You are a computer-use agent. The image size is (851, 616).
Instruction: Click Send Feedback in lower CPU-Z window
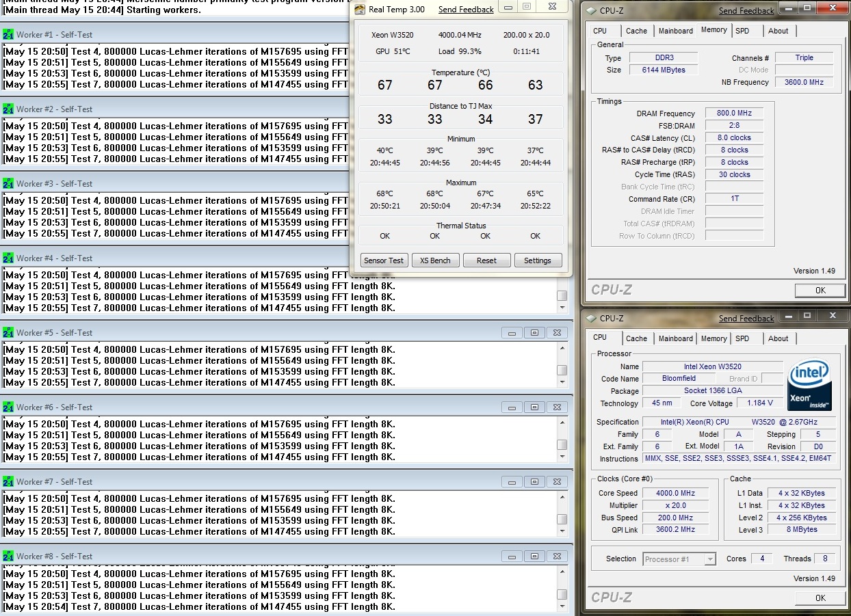pos(746,319)
